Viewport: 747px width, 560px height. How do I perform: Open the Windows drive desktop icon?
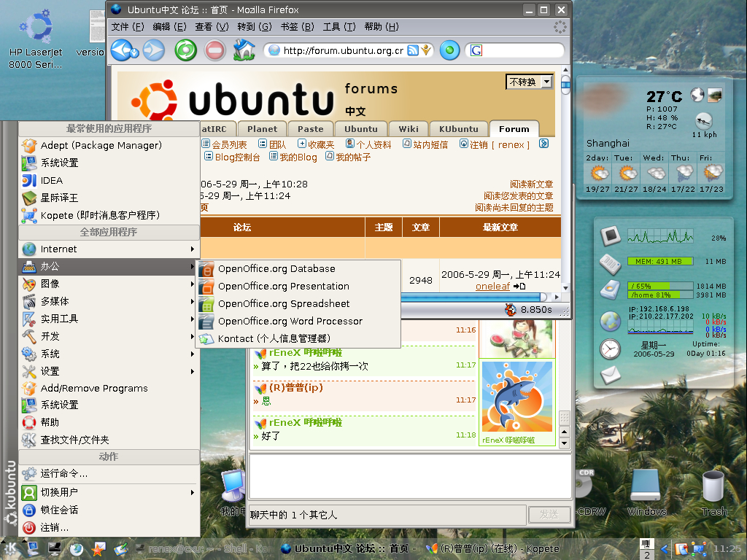(x=646, y=493)
